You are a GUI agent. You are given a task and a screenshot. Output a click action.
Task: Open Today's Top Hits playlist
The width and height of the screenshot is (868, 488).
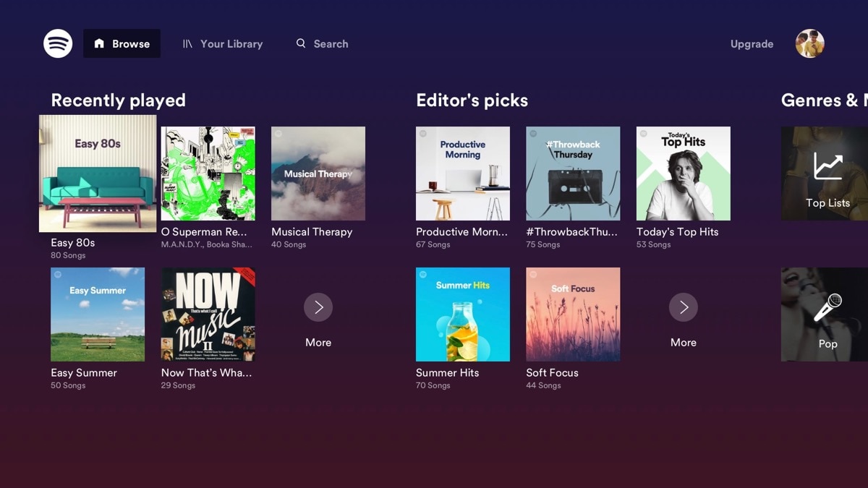[683, 174]
